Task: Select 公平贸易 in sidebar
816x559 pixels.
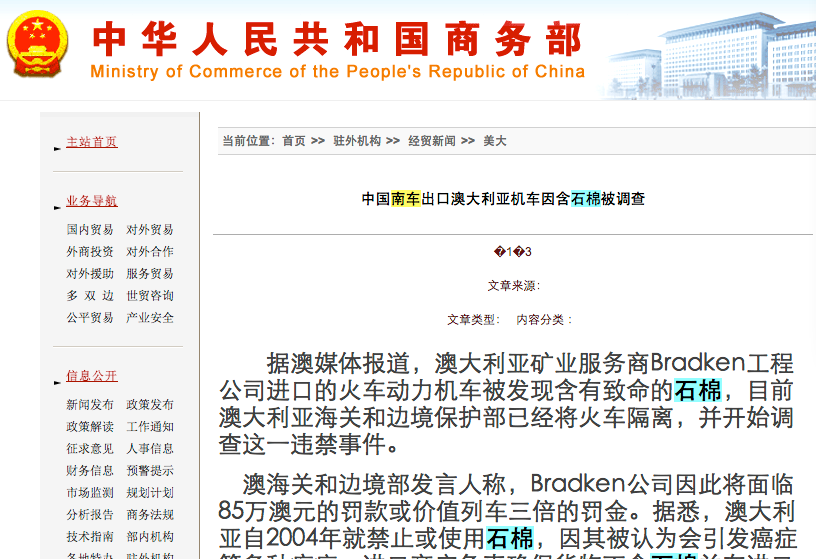Action: point(90,317)
